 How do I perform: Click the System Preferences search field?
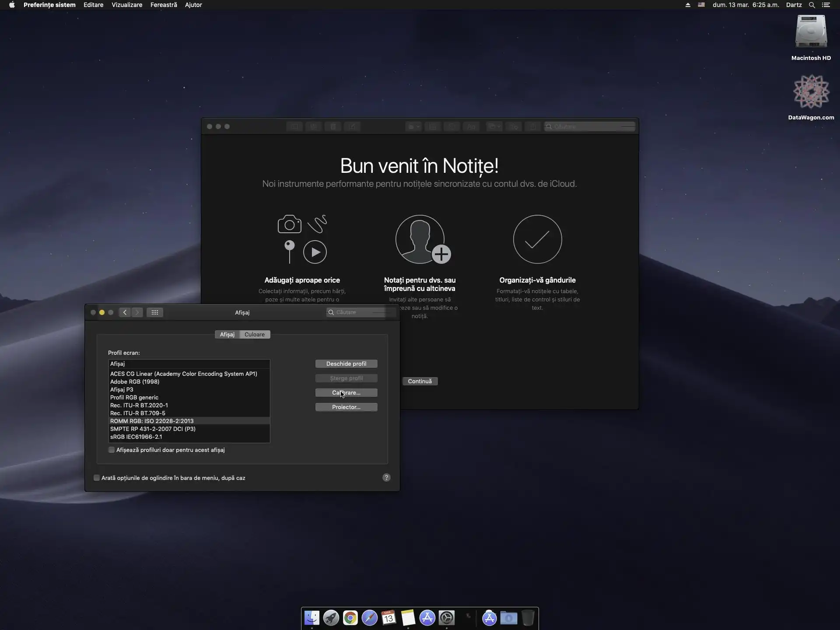click(361, 312)
